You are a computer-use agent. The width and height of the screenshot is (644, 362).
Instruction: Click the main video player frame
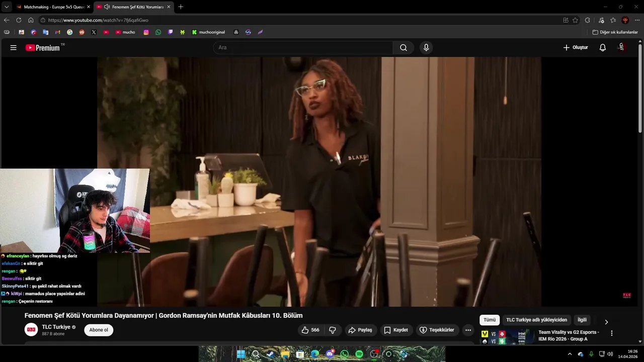coord(319,182)
